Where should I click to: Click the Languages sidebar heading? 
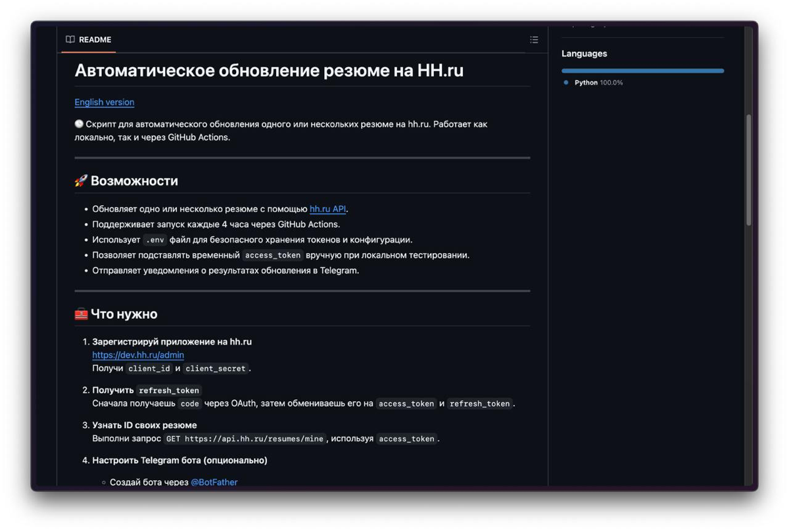click(585, 54)
